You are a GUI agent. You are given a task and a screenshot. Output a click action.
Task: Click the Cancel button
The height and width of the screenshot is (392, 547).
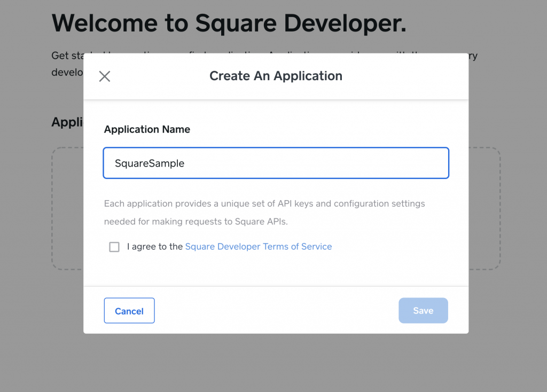click(x=129, y=310)
